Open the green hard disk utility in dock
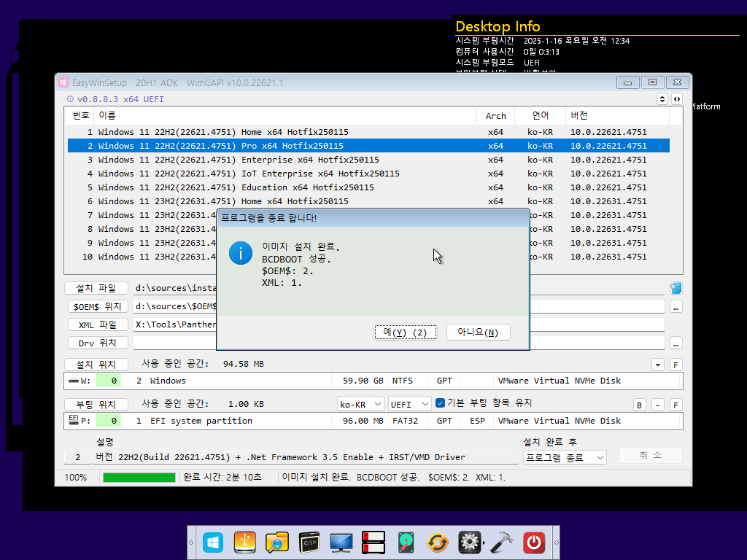This screenshot has width=747, height=560. [406, 542]
